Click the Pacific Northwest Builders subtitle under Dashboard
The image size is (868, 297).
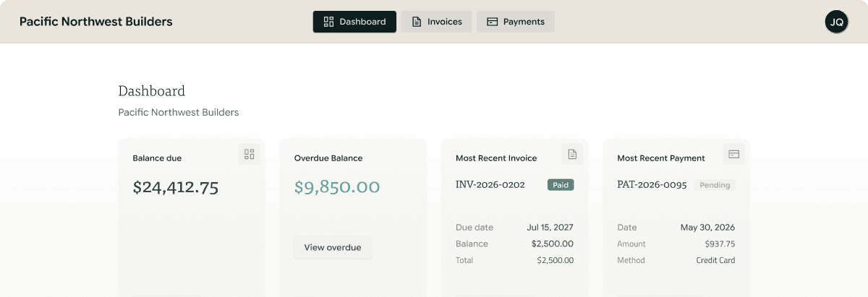tap(179, 112)
